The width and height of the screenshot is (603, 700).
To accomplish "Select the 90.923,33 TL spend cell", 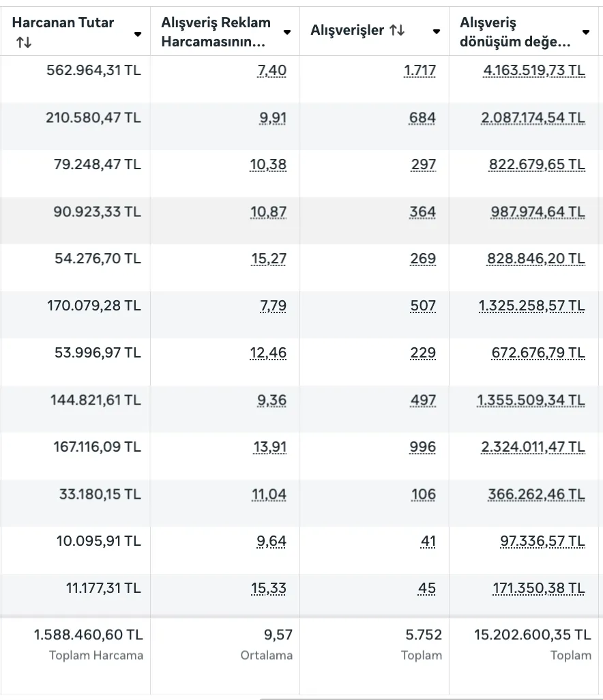I will tap(75, 220).
